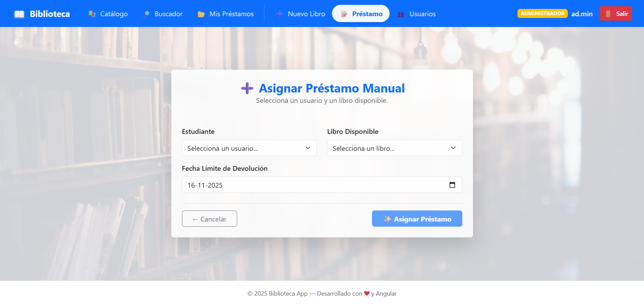Click the red heart icon in footer
Image resolution: width=644 pixels, height=305 pixels.
pos(367,293)
